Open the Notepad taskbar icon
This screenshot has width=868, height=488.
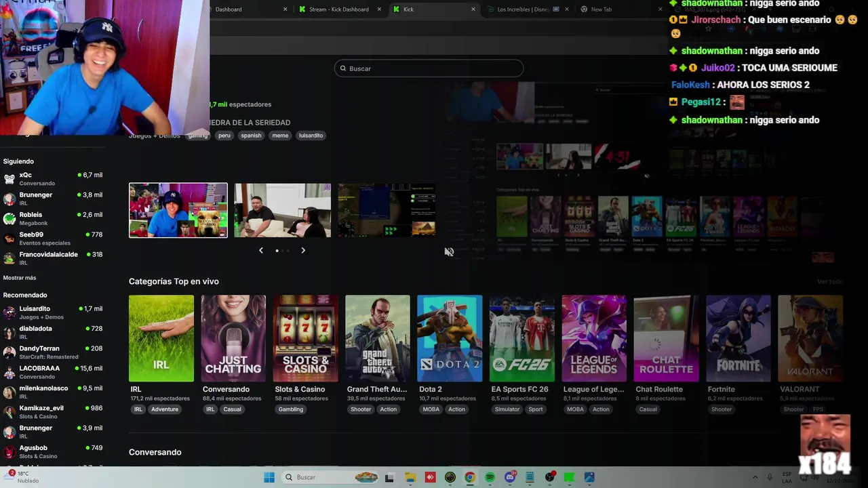pyautogui.click(x=530, y=477)
